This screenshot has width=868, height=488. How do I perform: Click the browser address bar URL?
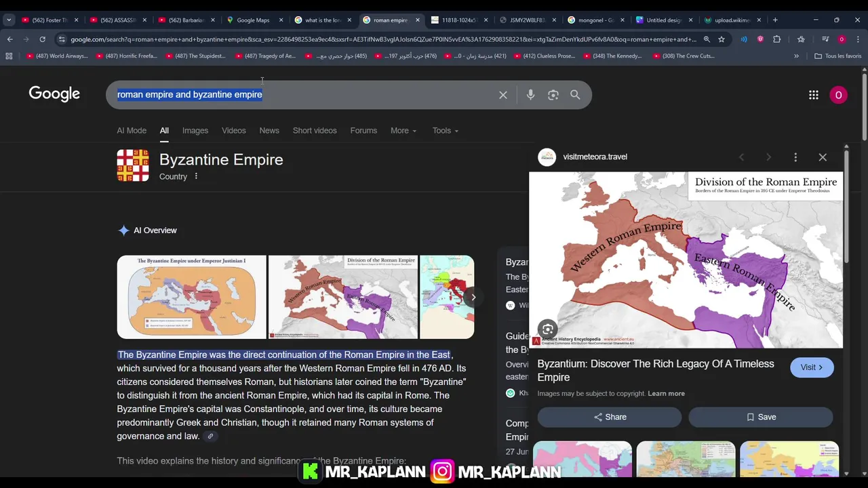[x=383, y=39]
